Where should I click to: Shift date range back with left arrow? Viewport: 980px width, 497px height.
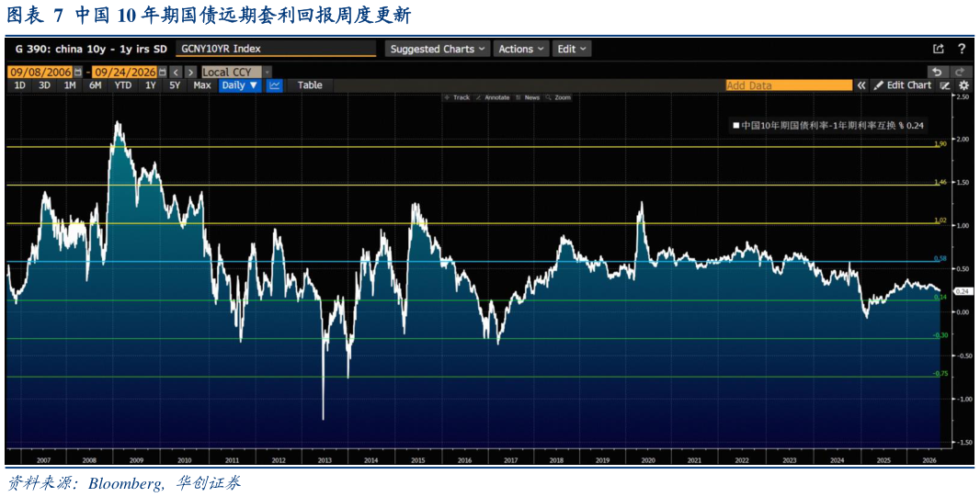[x=176, y=72]
